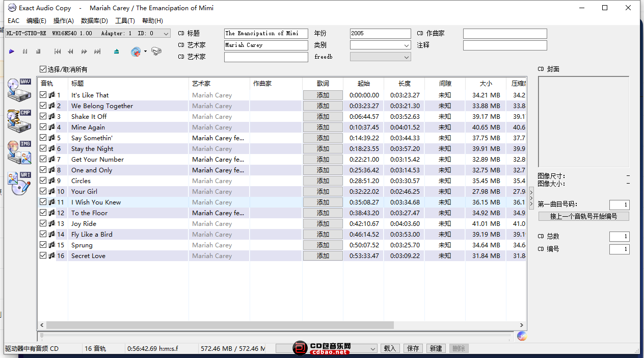Open the freedb category dropdown
Screen dimensions: 644x358
click(x=380, y=57)
